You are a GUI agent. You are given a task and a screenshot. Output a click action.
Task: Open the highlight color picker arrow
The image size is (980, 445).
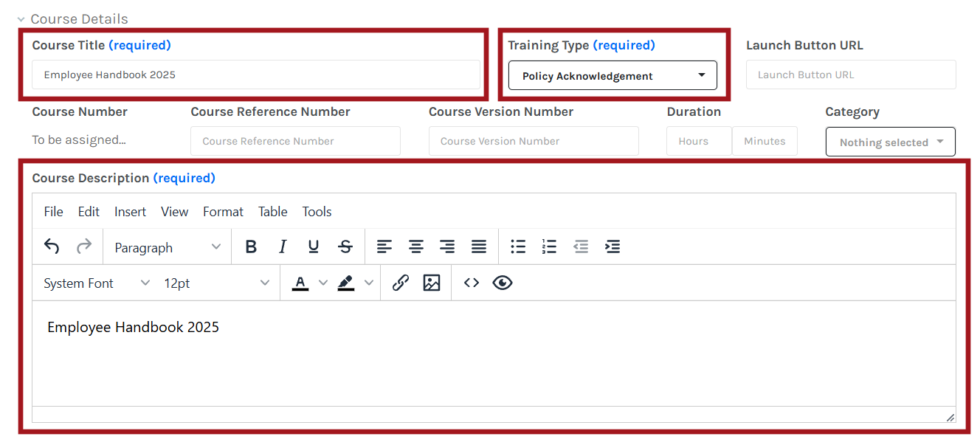click(368, 283)
